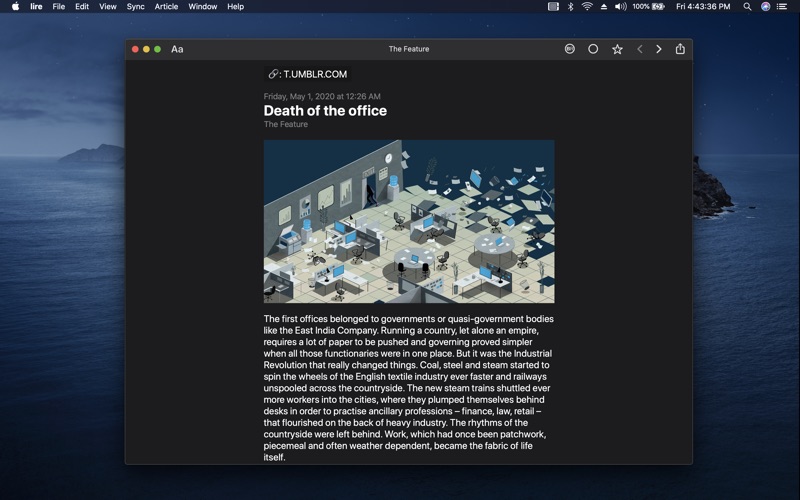Image resolution: width=800 pixels, height=500 pixels.
Task: Maximize the lire window green button
Action: pos(158,49)
